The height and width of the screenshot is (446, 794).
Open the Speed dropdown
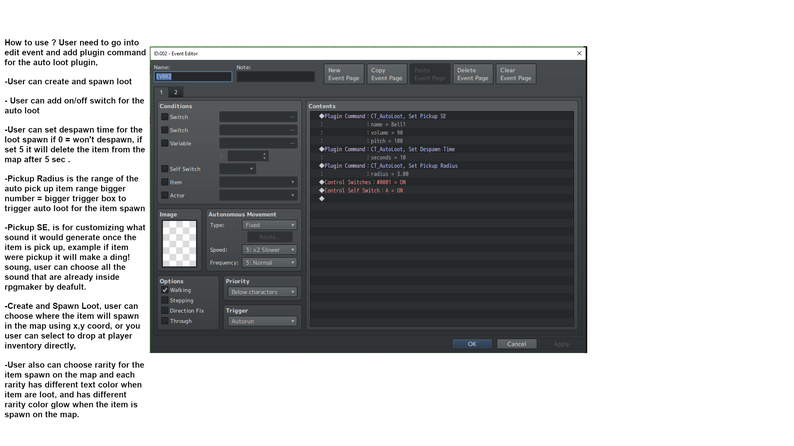tap(270, 250)
